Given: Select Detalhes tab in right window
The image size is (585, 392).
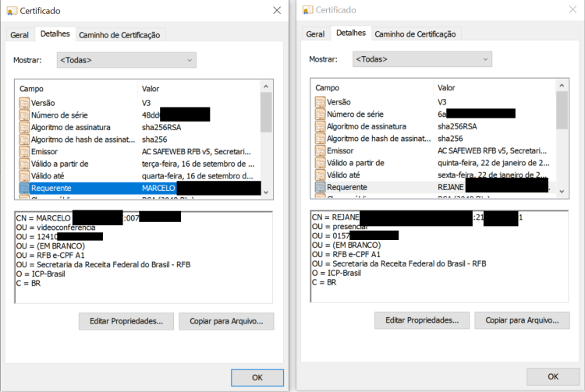Looking at the screenshot, I should [351, 33].
